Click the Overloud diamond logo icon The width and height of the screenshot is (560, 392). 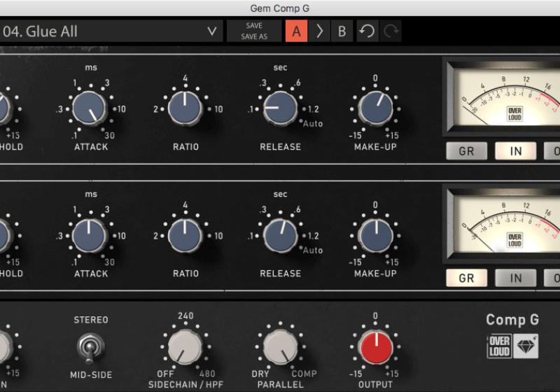[x=526, y=346]
